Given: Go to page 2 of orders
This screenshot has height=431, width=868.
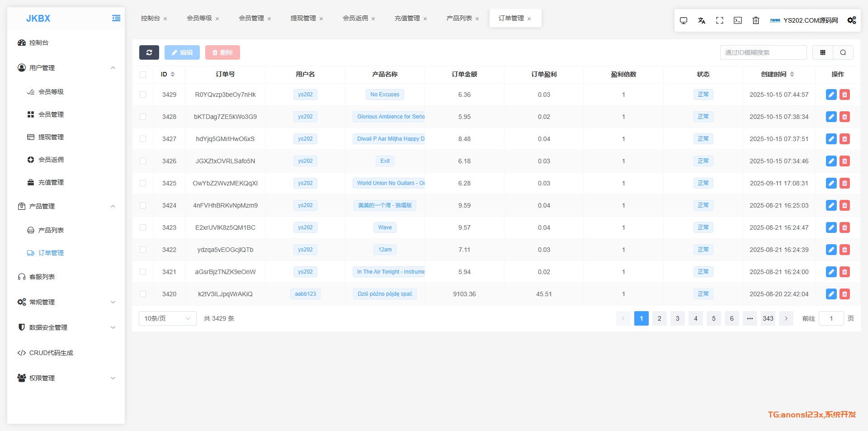Looking at the screenshot, I should 659,318.
